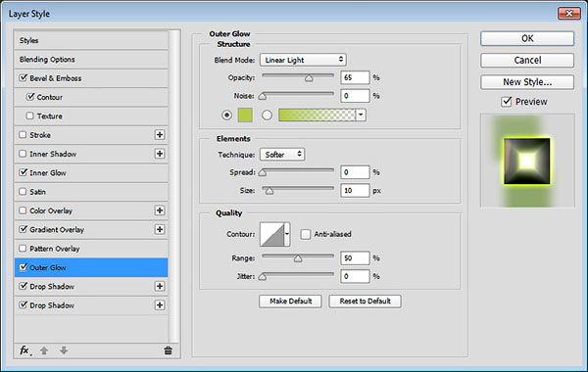Enable the Stroke checkbox
Screen dimensions: 588x372
click(23, 134)
